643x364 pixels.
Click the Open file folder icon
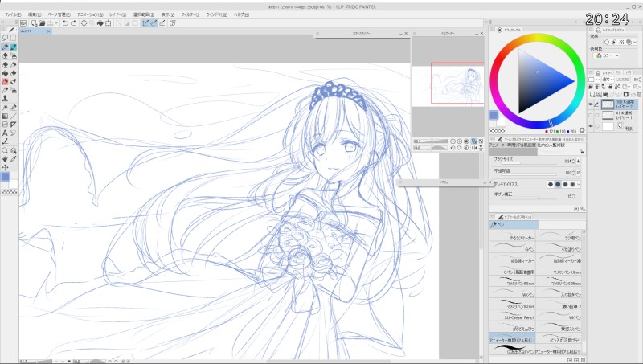(x=42, y=23)
